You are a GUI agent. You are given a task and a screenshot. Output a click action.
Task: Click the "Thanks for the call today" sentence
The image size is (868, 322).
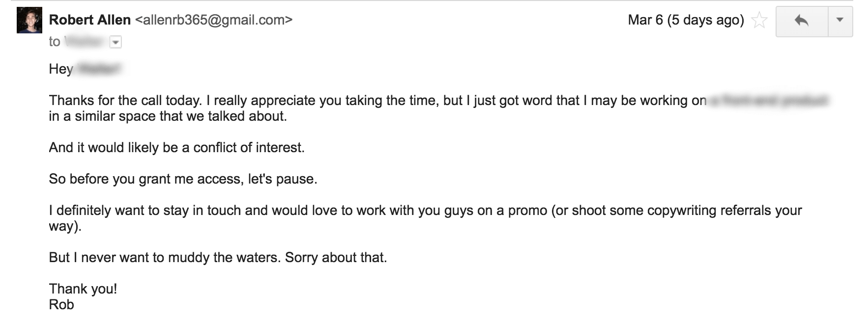[125, 101]
